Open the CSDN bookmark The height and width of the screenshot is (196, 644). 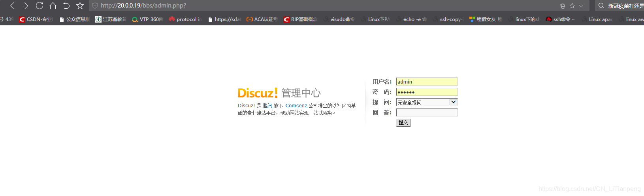[x=36, y=19]
